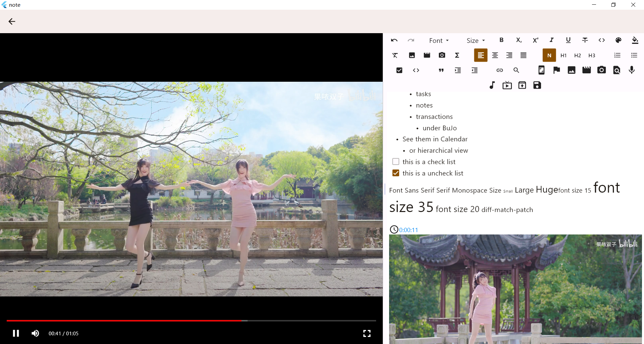Click large image icon beside the flag
Image resolution: width=644 pixels, height=344 pixels.
click(572, 70)
